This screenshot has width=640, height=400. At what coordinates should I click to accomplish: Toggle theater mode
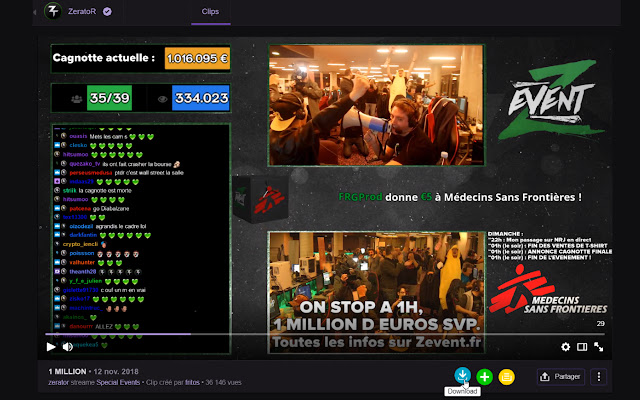pos(582,347)
